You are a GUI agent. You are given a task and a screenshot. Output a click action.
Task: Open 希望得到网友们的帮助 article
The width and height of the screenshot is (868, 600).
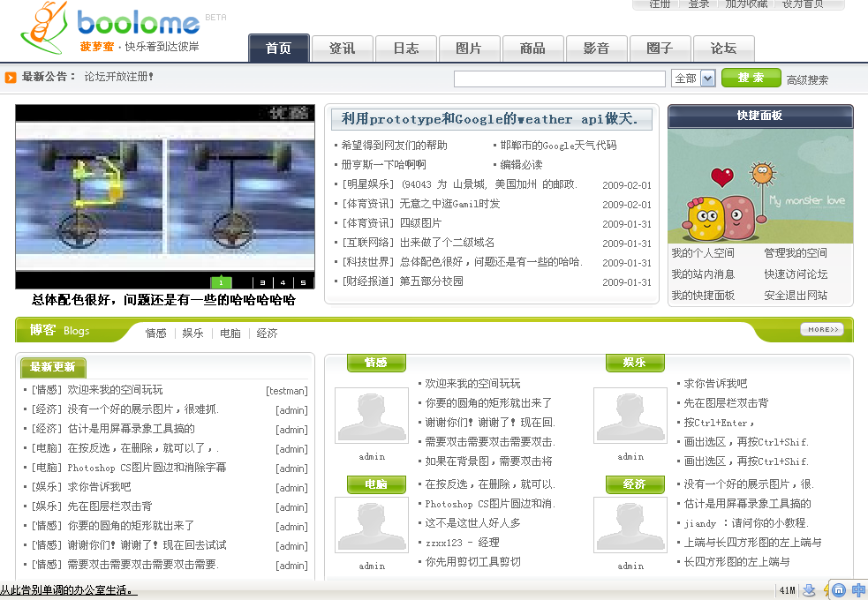[394, 146]
